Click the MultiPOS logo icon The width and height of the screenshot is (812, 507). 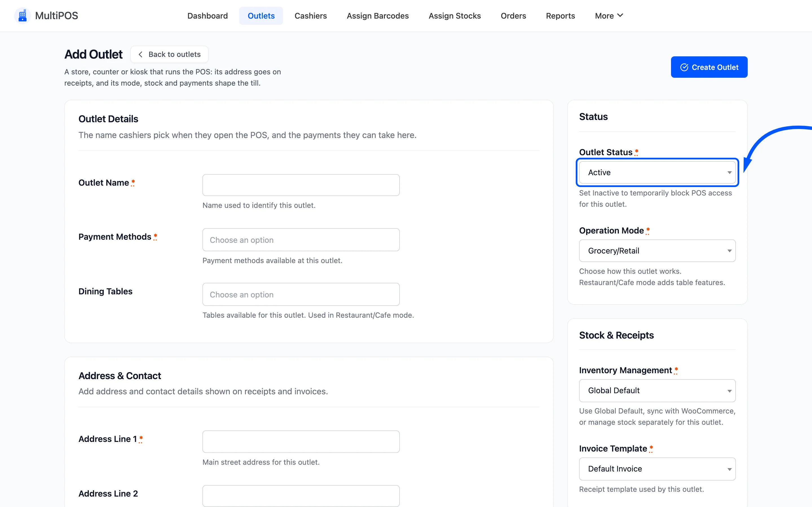[x=23, y=16]
